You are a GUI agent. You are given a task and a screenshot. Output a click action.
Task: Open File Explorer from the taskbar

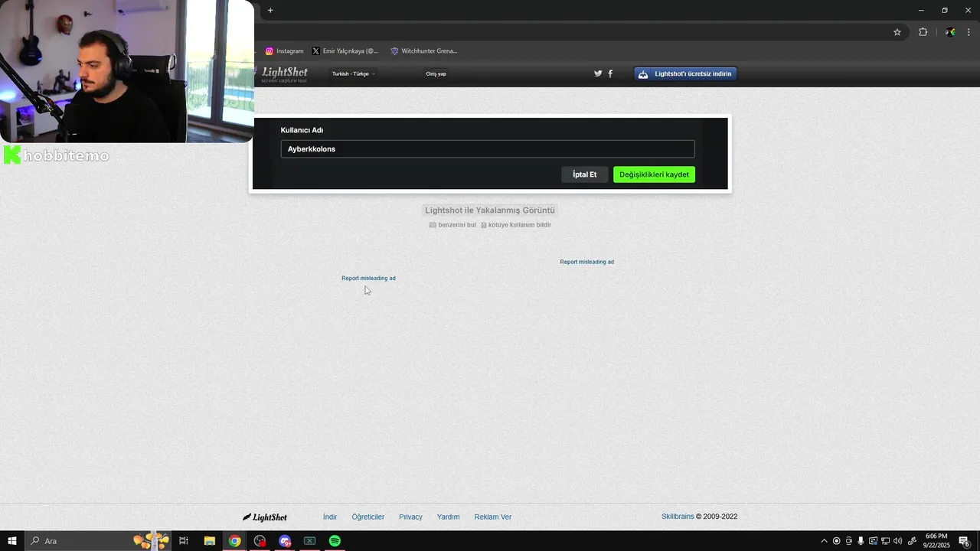tap(209, 541)
